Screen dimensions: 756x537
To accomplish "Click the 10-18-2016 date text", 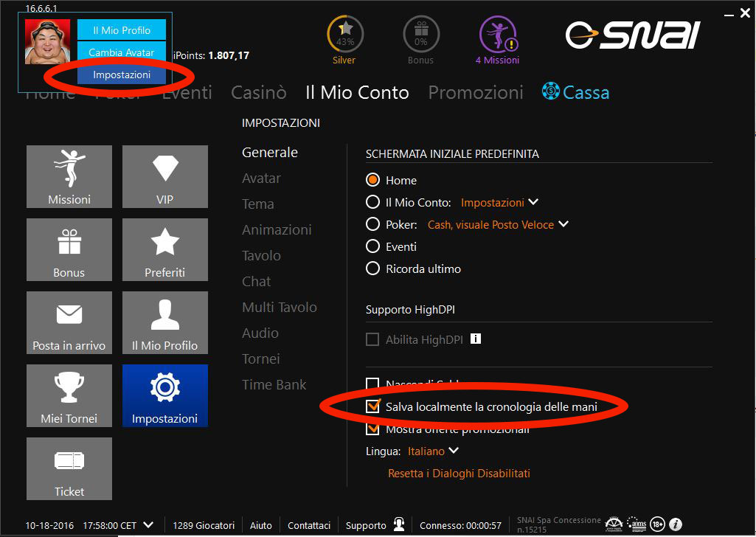I will (x=49, y=525).
